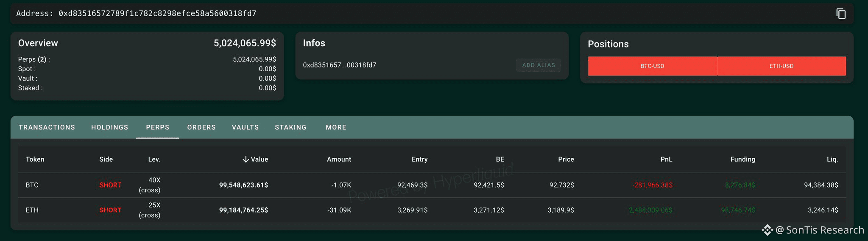Click the ADD ALIAS button
This screenshot has width=868, height=241.
pos(538,65)
